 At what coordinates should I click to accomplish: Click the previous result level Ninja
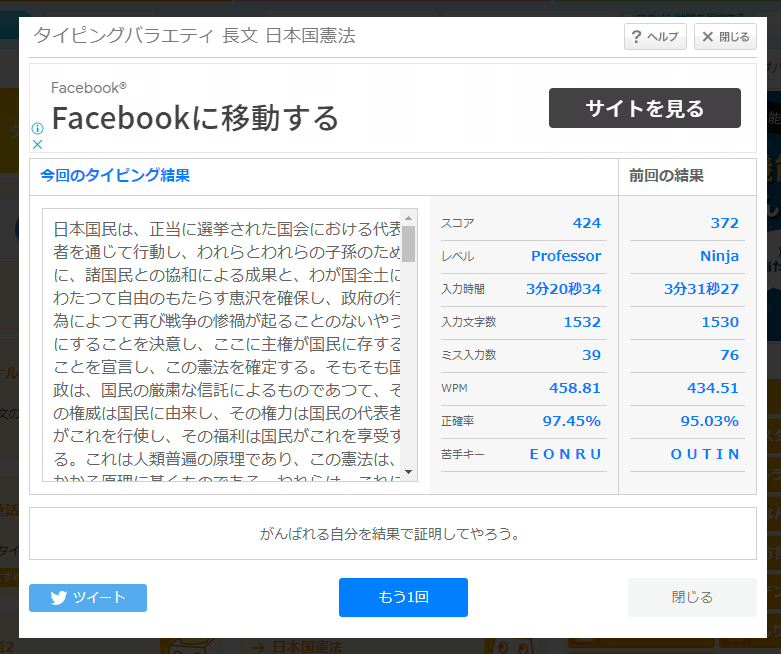click(x=719, y=256)
